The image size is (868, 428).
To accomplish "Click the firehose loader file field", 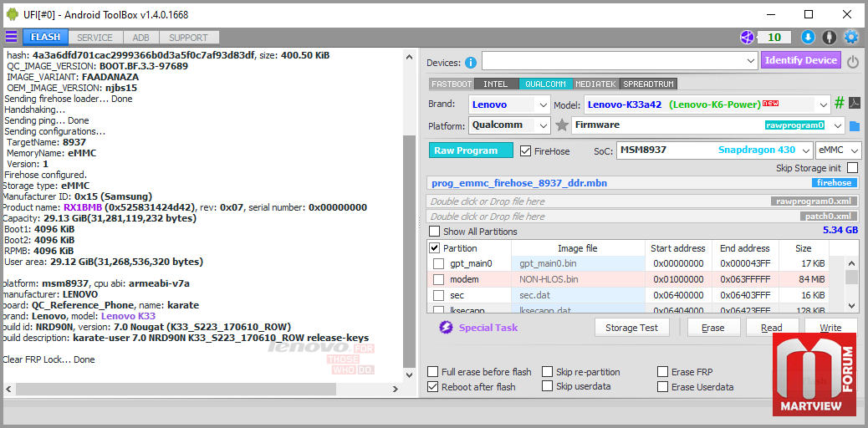I will click(644, 183).
